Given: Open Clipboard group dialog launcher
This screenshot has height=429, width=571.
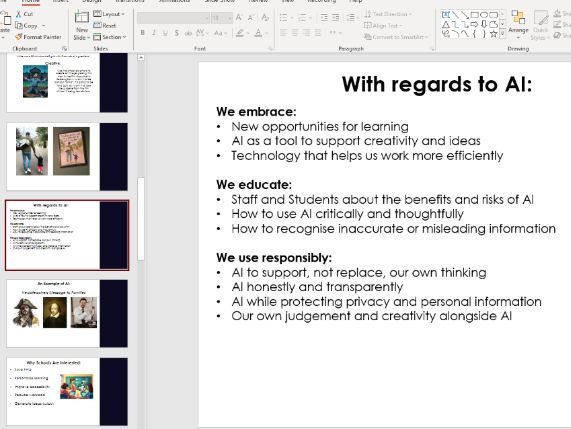Looking at the screenshot, I should tap(64, 48).
